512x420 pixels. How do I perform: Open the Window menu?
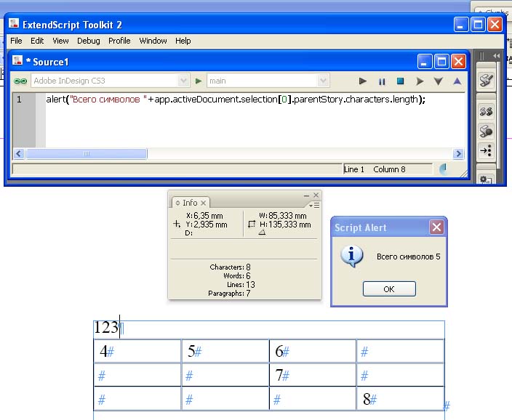point(153,41)
